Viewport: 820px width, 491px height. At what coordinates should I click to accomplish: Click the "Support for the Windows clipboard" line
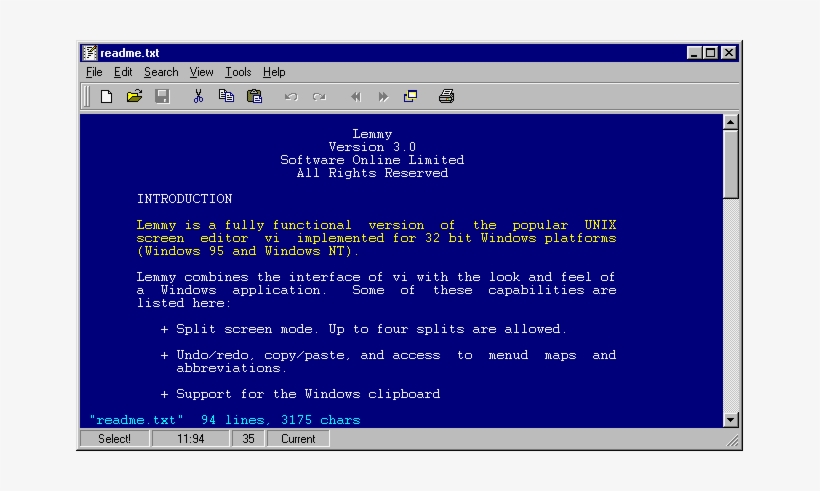pos(300,394)
